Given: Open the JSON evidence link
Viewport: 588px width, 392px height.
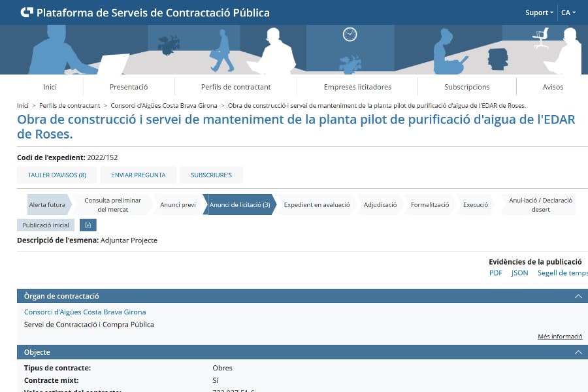Looking at the screenshot, I should coord(519,273).
